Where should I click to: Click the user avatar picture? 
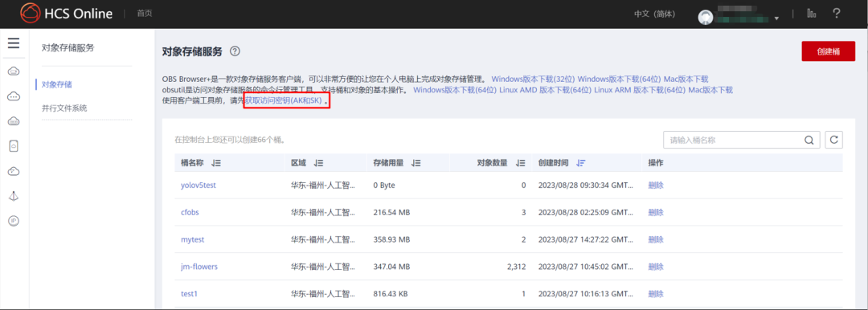click(x=706, y=17)
